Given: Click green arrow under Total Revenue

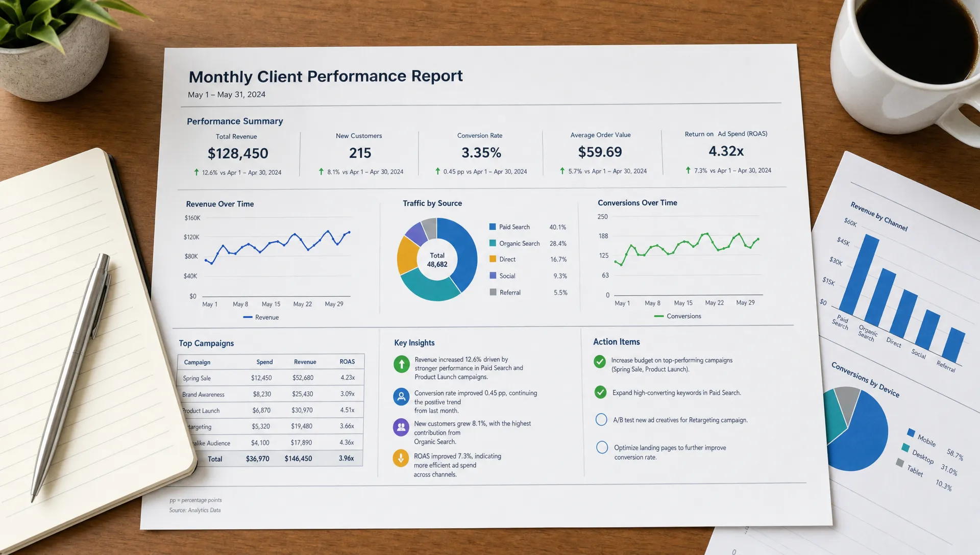Looking at the screenshot, I should [x=197, y=172].
